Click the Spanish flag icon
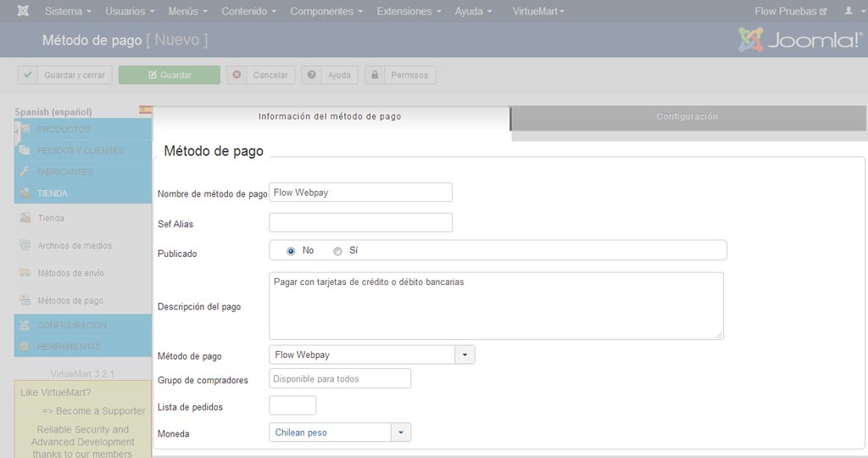Screen dimensions: 868x458 coord(146,110)
